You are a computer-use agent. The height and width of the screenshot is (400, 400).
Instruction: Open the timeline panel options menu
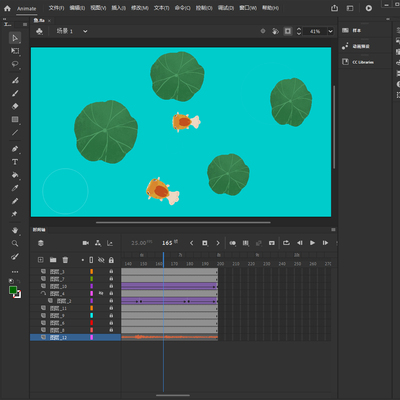point(333,230)
